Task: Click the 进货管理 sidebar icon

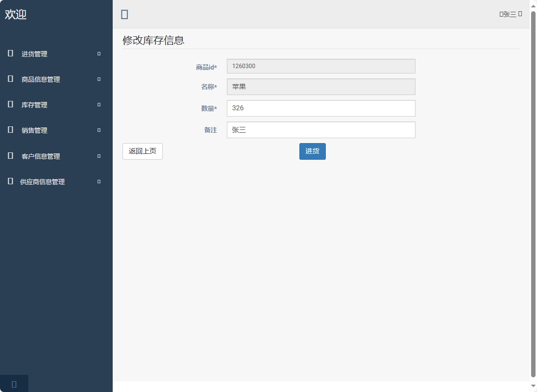Action: pyautogui.click(x=10, y=54)
